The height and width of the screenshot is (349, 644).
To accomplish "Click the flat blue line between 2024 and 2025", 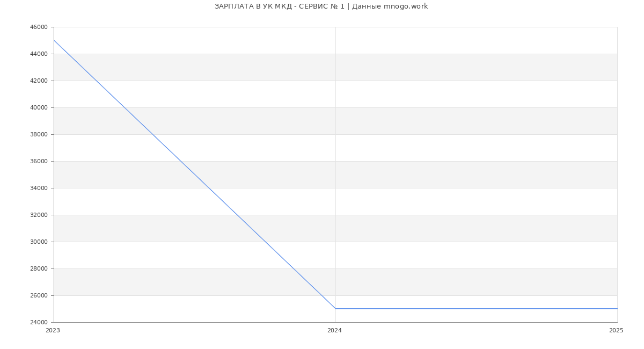I will pos(476,309).
